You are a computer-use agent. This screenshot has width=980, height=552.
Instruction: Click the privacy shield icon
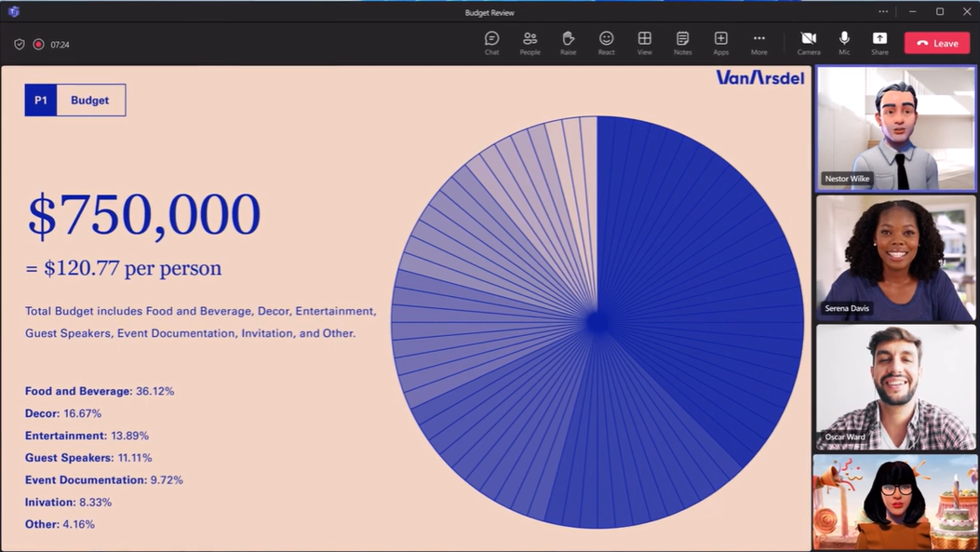(x=20, y=45)
